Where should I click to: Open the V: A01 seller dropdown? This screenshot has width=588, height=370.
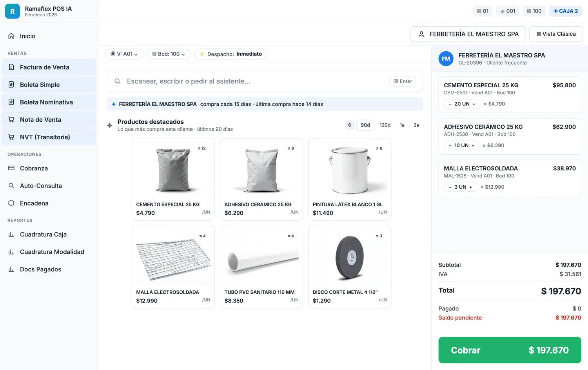124,54
